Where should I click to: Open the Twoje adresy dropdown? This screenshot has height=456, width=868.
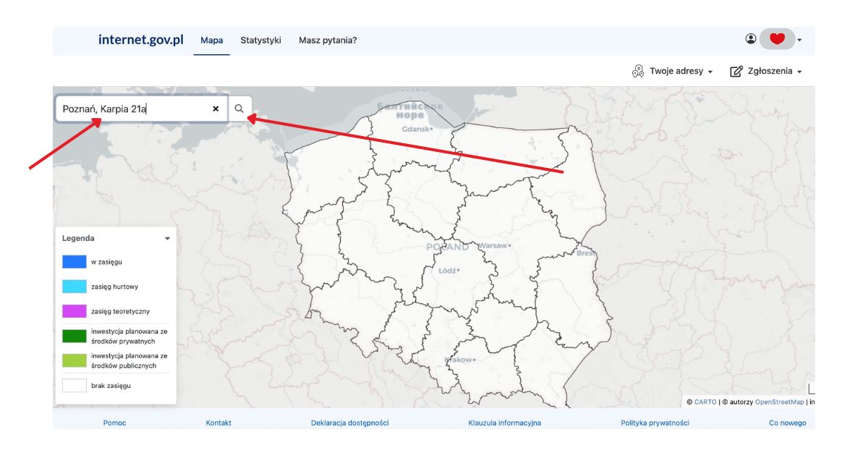click(681, 72)
